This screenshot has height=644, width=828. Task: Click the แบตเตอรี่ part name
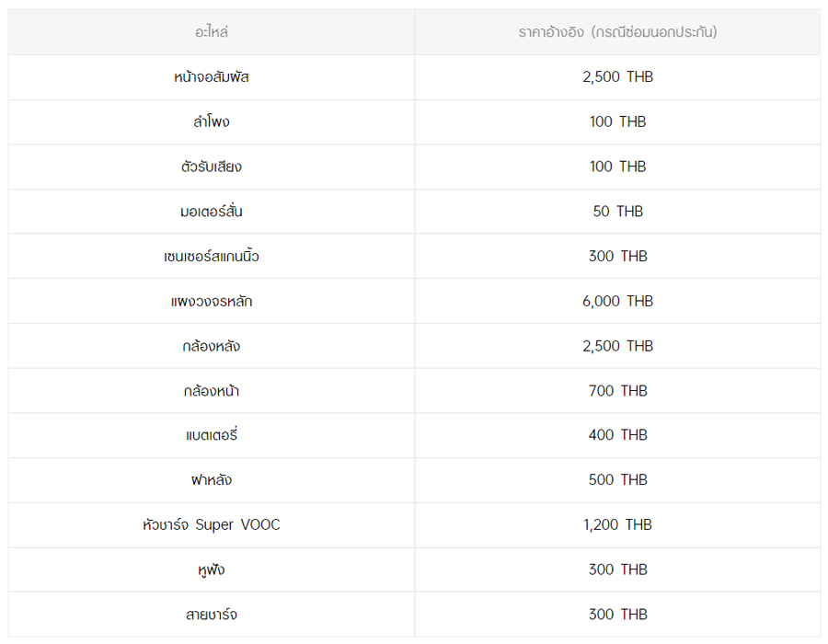click(212, 435)
